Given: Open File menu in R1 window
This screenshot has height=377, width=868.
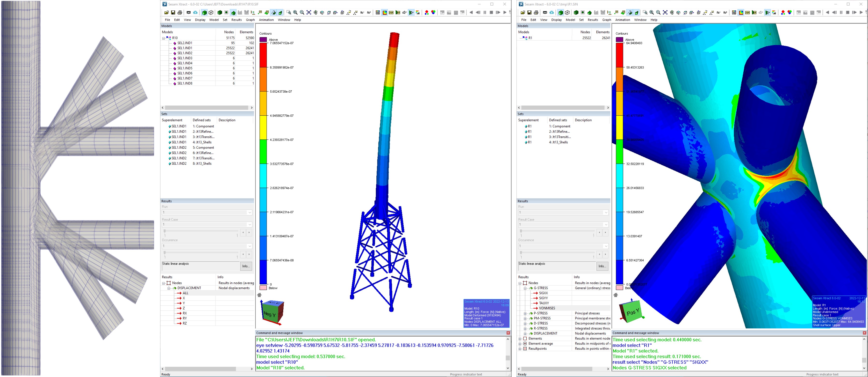Looking at the screenshot, I should click(524, 20).
